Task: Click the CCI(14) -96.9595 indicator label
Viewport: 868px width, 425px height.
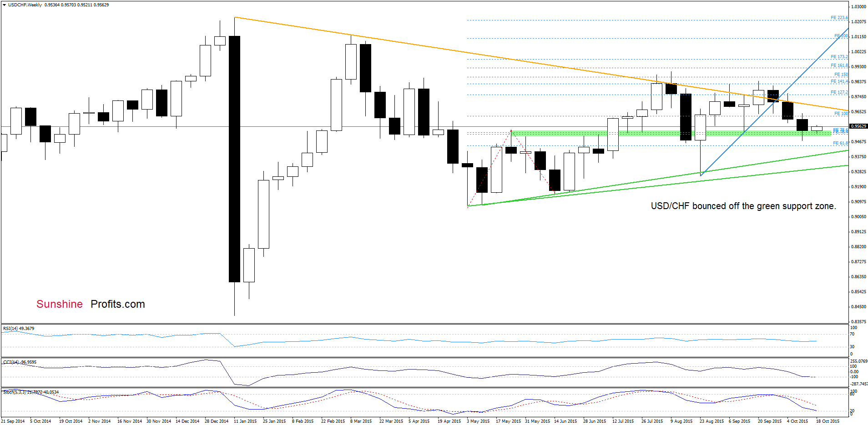Action: tap(20, 362)
